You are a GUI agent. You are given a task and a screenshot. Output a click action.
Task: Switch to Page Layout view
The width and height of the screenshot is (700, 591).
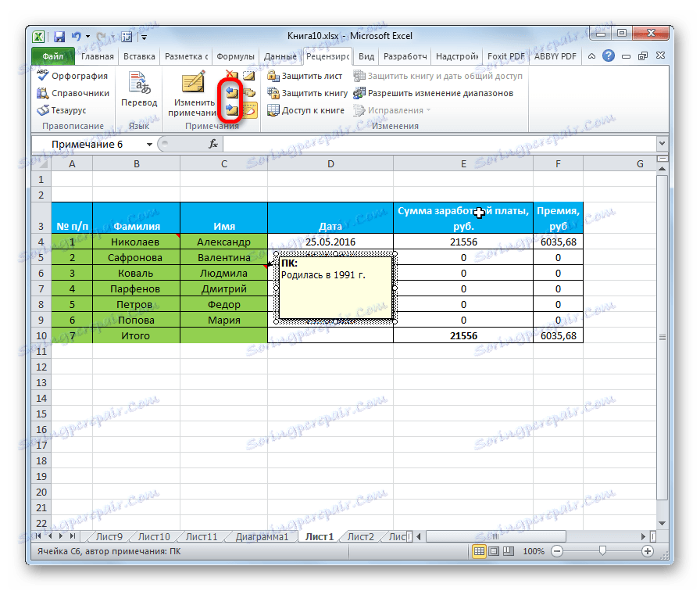pyautogui.click(x=494, y=551)
